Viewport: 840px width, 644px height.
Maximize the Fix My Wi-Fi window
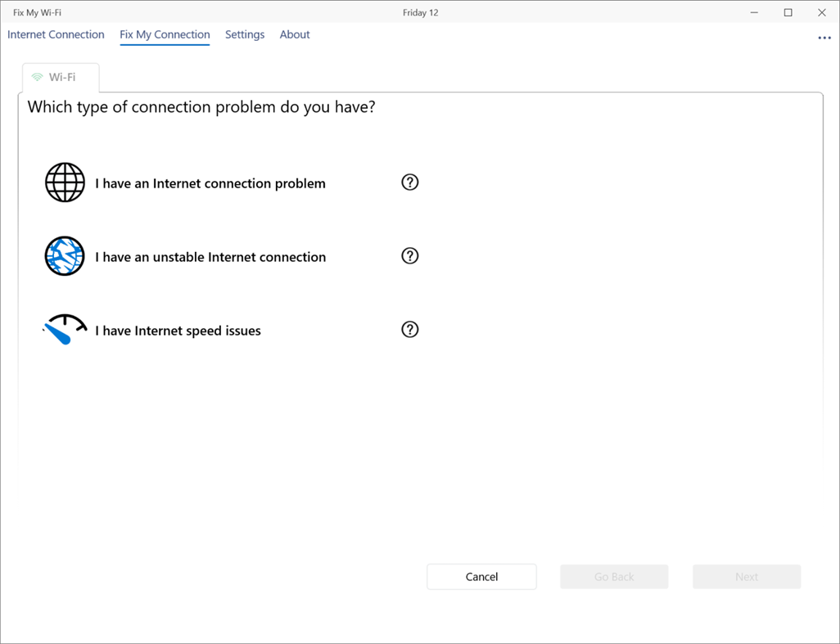click(x=788, y=12)
